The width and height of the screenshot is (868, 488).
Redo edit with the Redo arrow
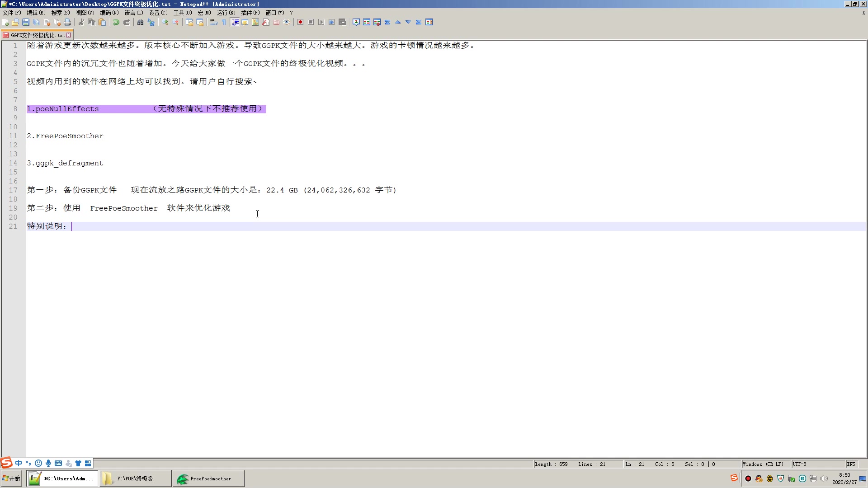click(x=127, y=22)
